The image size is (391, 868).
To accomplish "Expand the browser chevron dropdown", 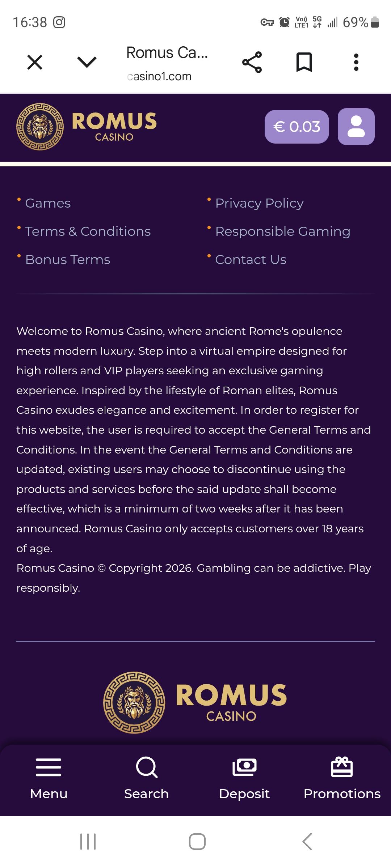I will 87,62.
